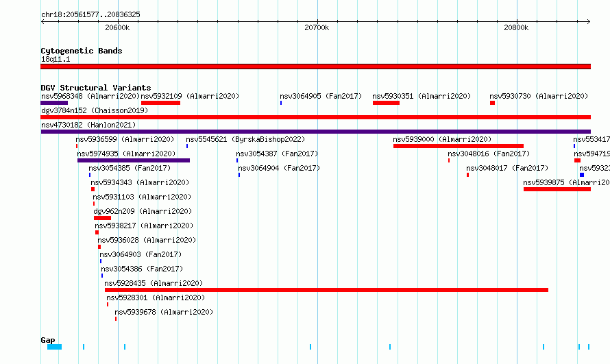
Task: Open nsv5931103 (Almarri2020) label
Action: coord(142,197)
